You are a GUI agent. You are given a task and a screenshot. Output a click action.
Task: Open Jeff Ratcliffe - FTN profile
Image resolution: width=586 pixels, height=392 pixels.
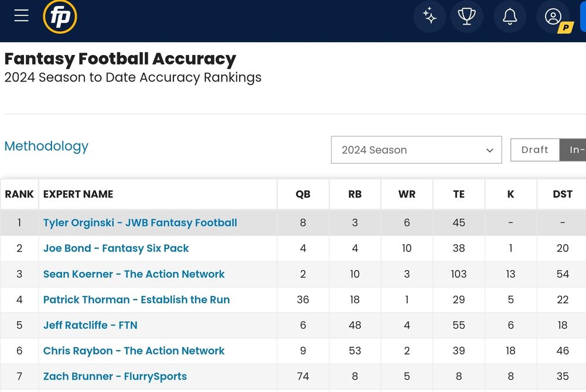[90, 325]
